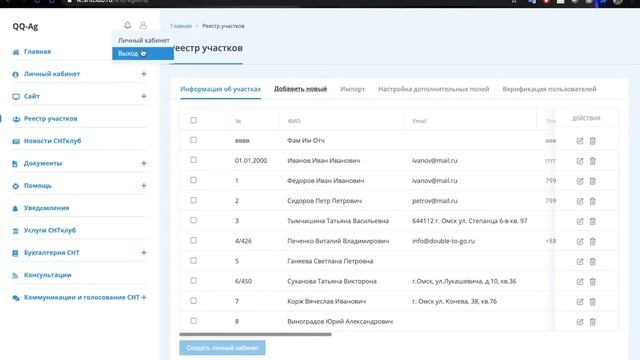Check the box for Ганяева Светлана Петровна

coord(193,260)
